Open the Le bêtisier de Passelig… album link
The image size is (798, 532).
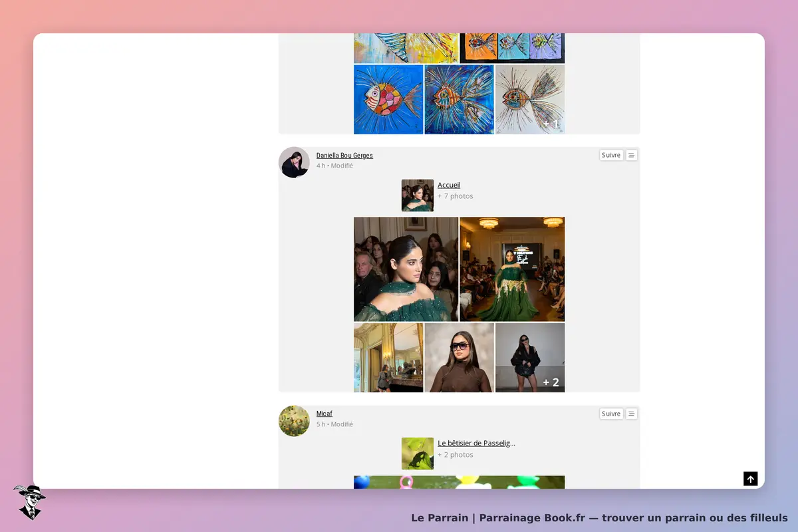pos(476,443)
